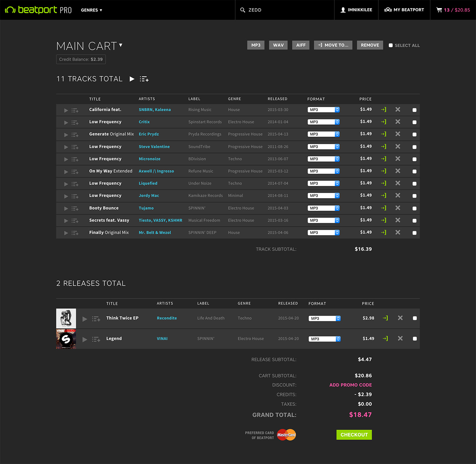Play Booty Bounce track preview
Viewport: 476px width, 464px height.
click(x=66, y=208)
